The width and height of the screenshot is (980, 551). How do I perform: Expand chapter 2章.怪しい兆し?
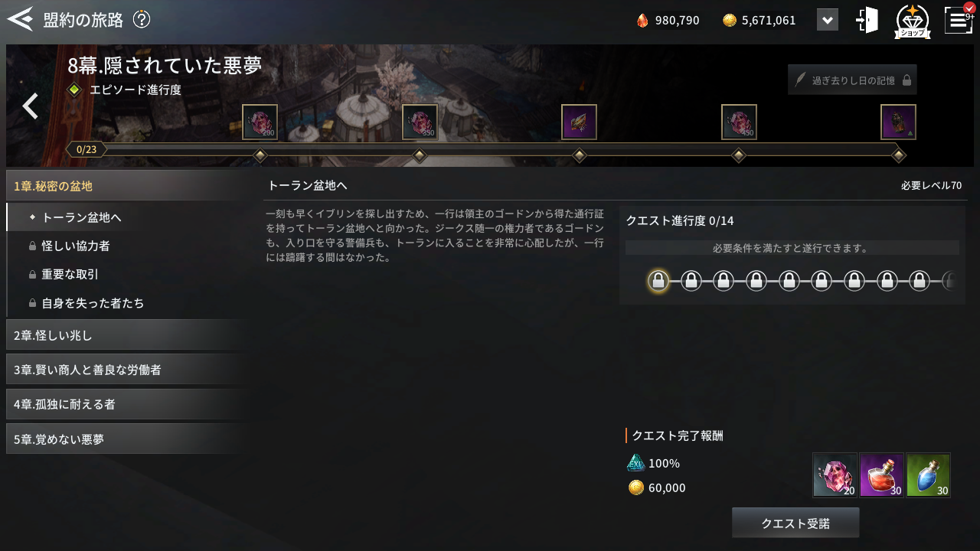pos(126,335)
